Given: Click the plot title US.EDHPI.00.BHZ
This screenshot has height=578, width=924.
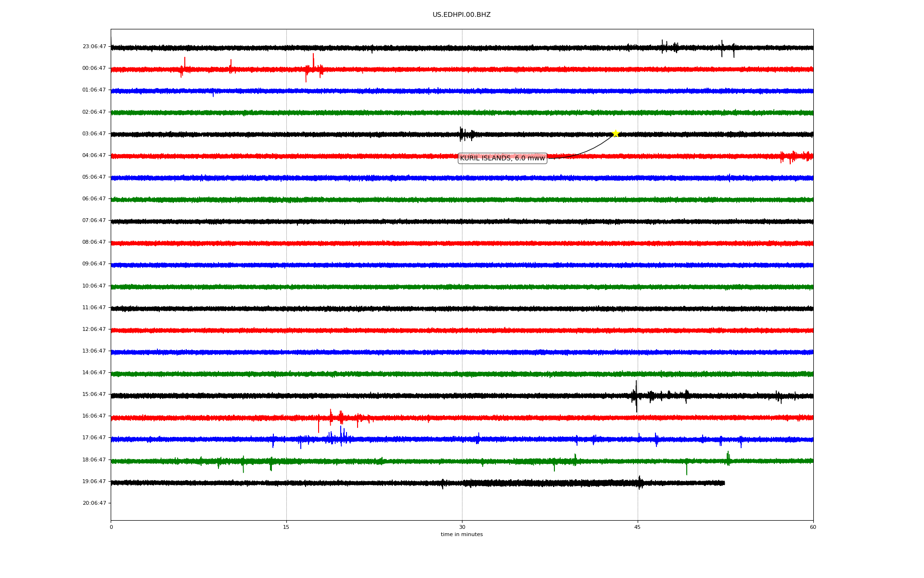Looking at the screenshot, I should (x=462, y=15).
